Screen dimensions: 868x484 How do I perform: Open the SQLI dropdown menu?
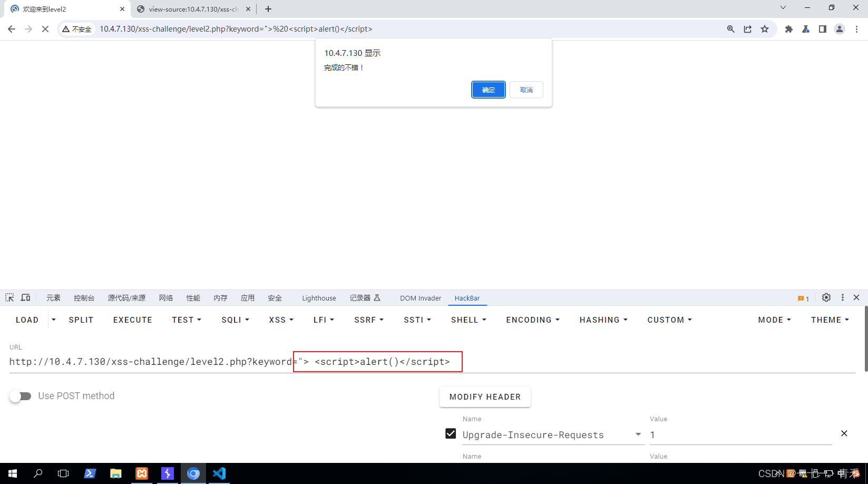[x=235, y=320]
